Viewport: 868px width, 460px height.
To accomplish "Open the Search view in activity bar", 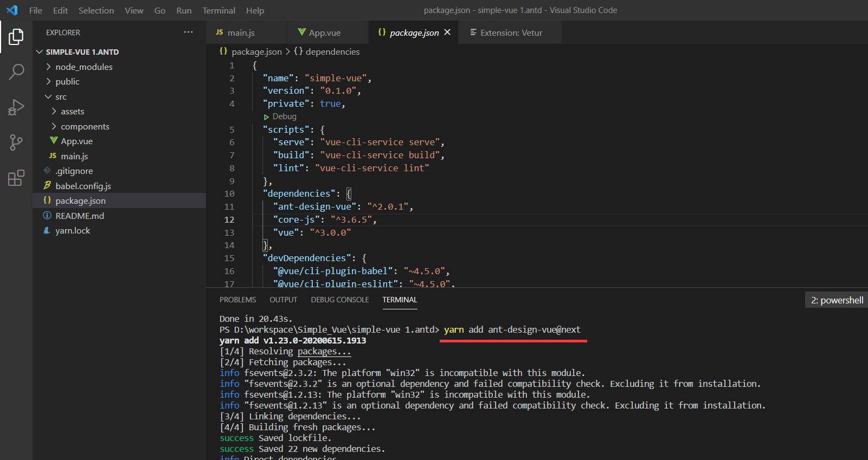I will point(16,72).
